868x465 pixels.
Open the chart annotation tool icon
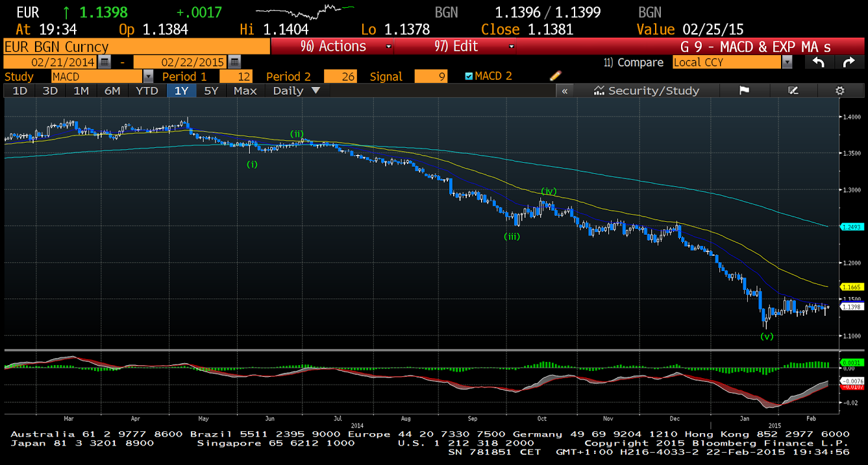pos(793,91)
